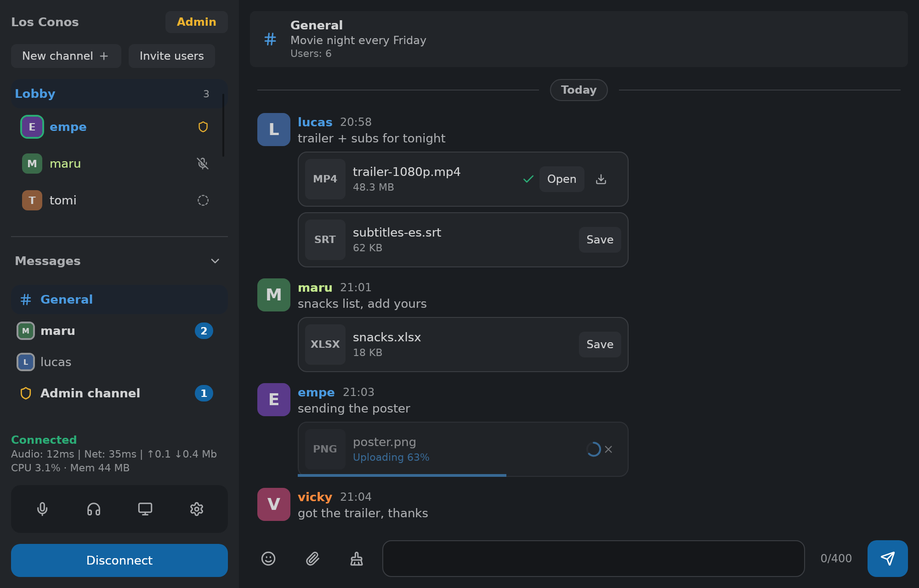Save the subtitles-es.srt file

coord(600,240)
